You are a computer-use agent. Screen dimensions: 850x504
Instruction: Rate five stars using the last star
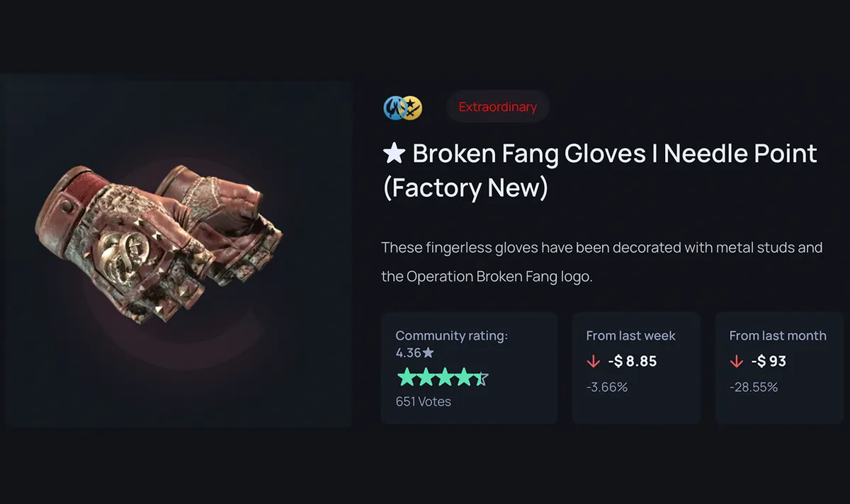pyautogui.click(x=481, y=377)
